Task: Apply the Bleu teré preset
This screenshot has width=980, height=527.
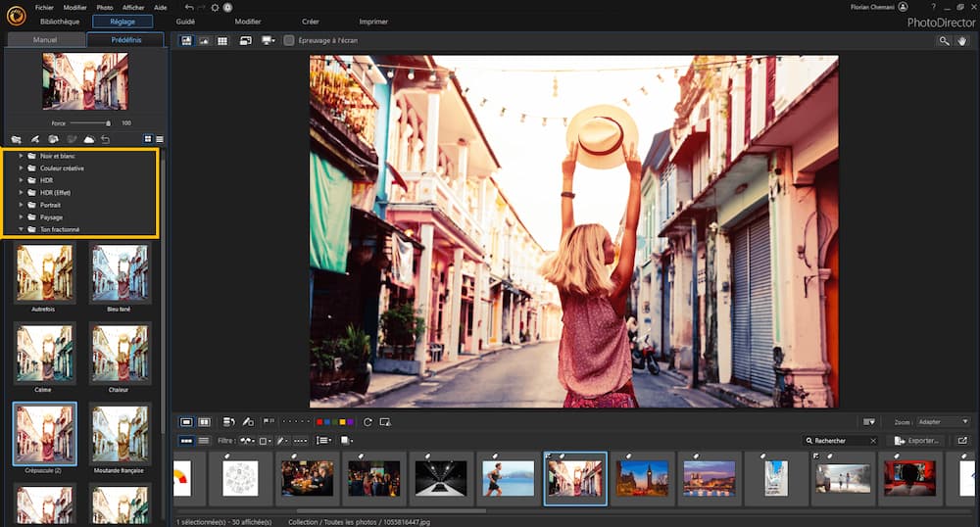Action: pyautogui.click(x=120, y=273)
